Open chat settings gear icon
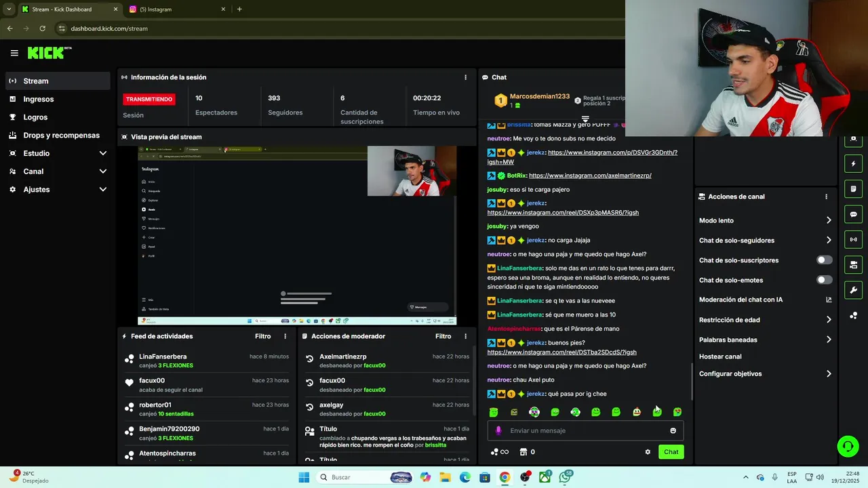Image resolution: width=868 pixels, height=488 pixels. coord(648,452)
